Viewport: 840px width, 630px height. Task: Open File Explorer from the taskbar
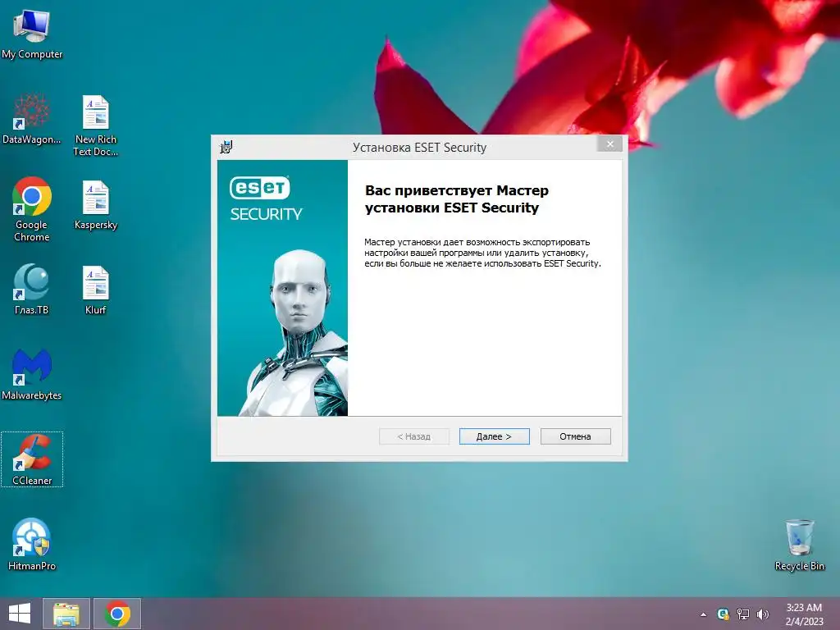point(66,614)
